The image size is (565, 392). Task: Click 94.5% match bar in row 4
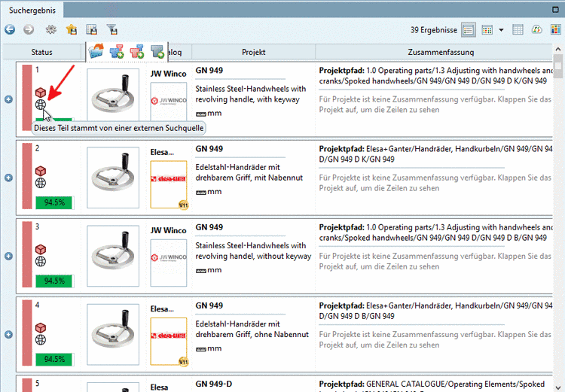pyautogui.click(x=54, y=360)
